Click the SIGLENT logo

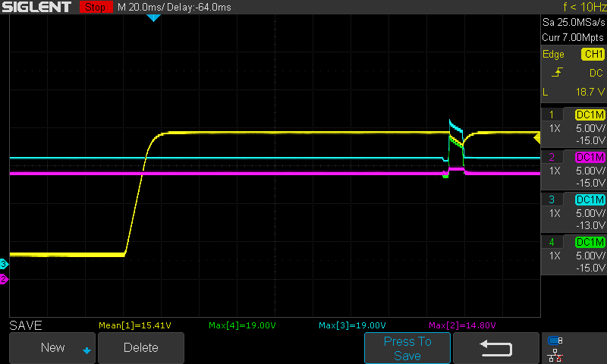coord(36,7)
